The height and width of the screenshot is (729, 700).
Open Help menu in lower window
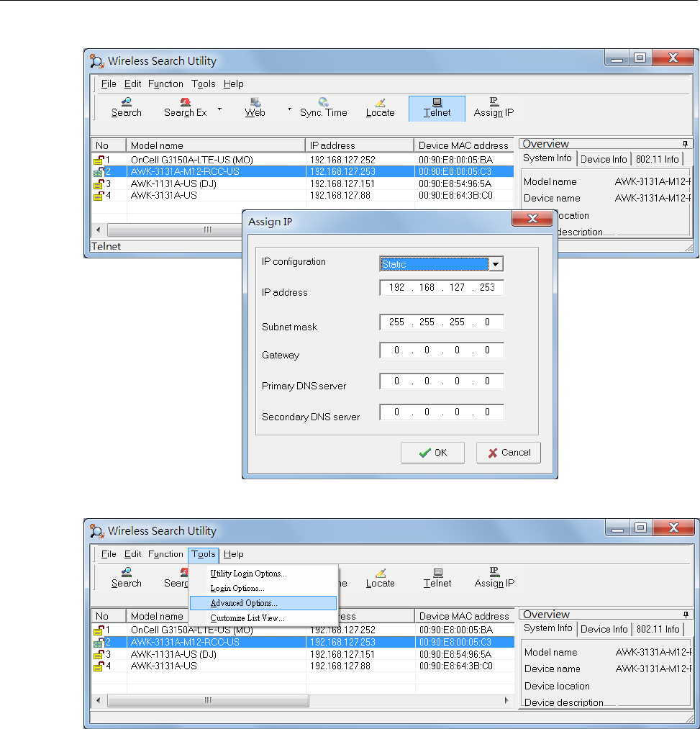233,554
